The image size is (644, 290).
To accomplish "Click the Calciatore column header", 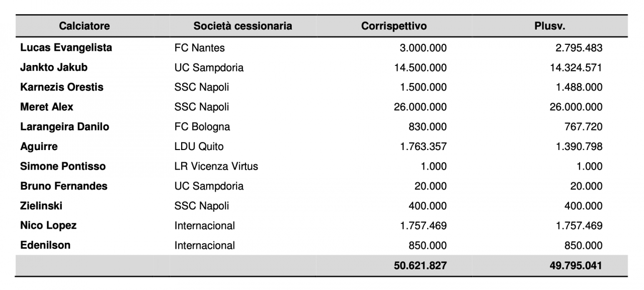I will pos(84,26).
